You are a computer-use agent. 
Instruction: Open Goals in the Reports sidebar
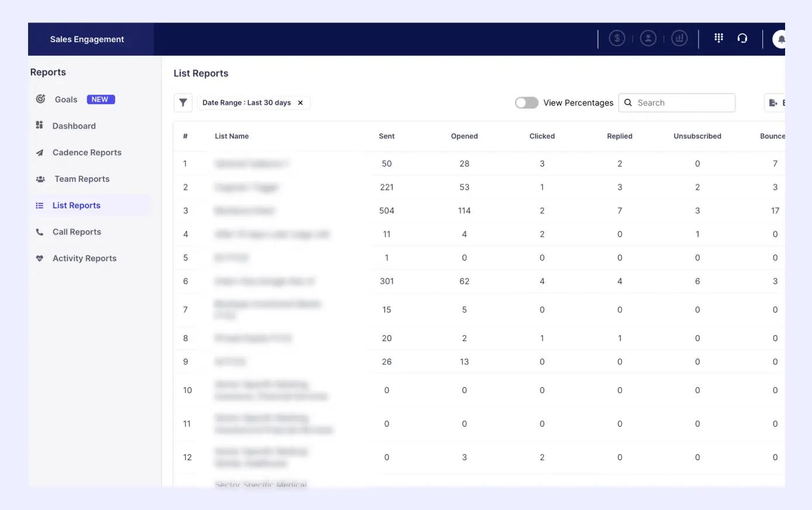(x=66, y=99)
